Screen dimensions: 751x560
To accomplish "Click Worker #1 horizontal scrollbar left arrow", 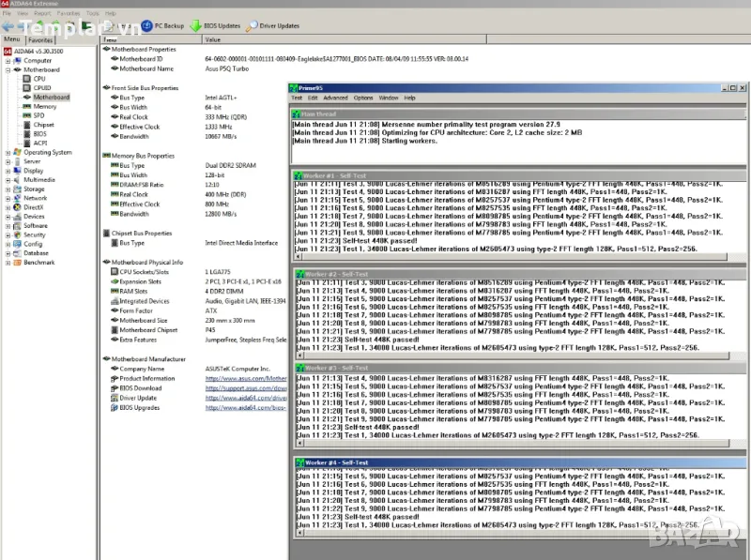I will coord(299,254).
